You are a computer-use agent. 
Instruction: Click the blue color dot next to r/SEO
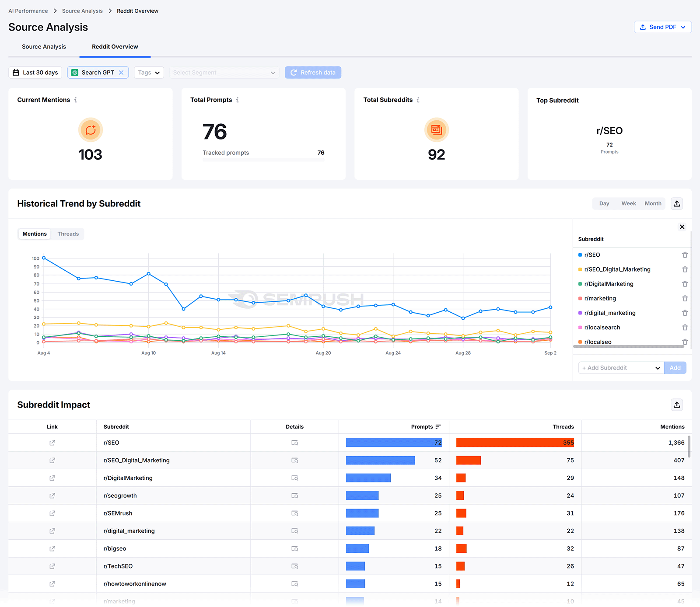tap(581, 255)
